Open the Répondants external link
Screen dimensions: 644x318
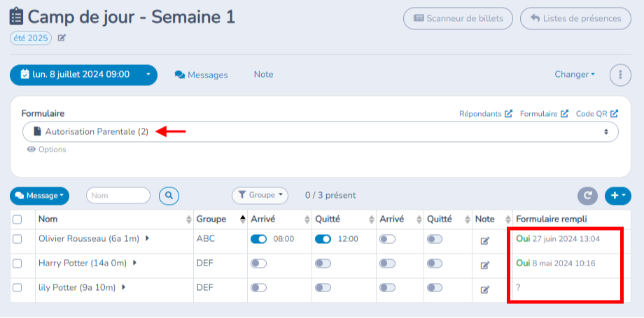486,114
